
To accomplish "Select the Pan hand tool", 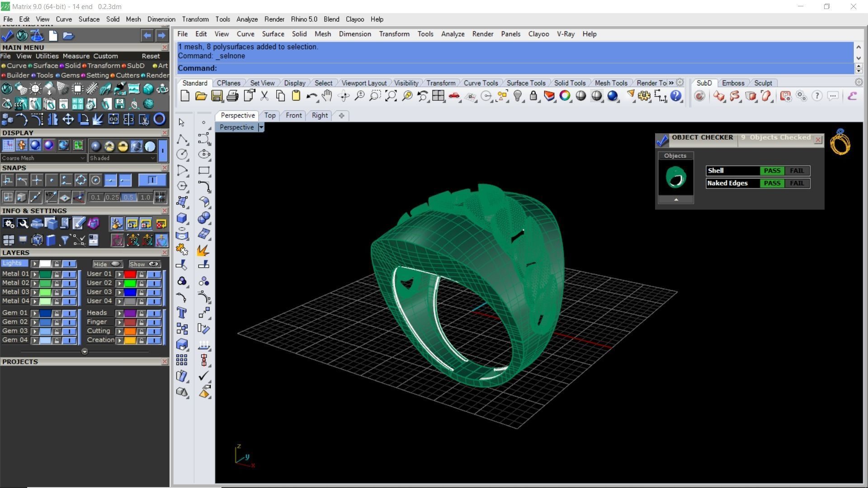I will 327,96.
